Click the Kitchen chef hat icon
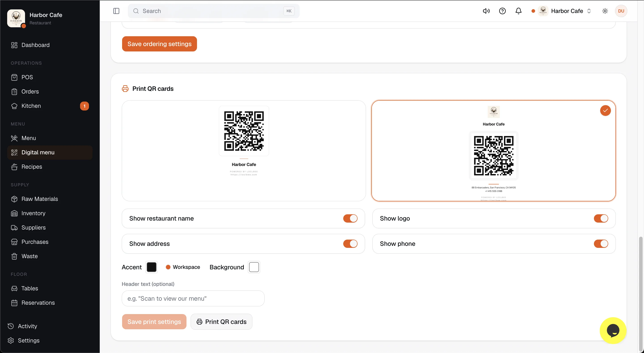The image size is (644, 353). [x=14, y=106]
